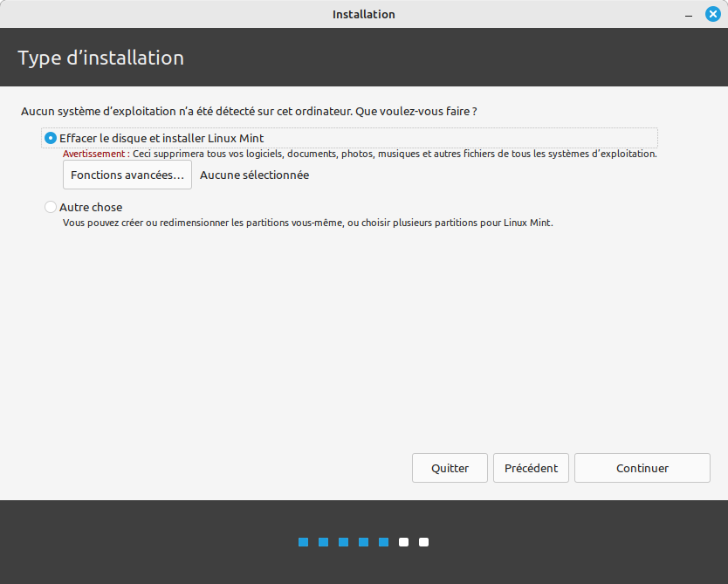Click the 'Installation' window title
This screenshot has width=728, height=584.
click(363, 14)
